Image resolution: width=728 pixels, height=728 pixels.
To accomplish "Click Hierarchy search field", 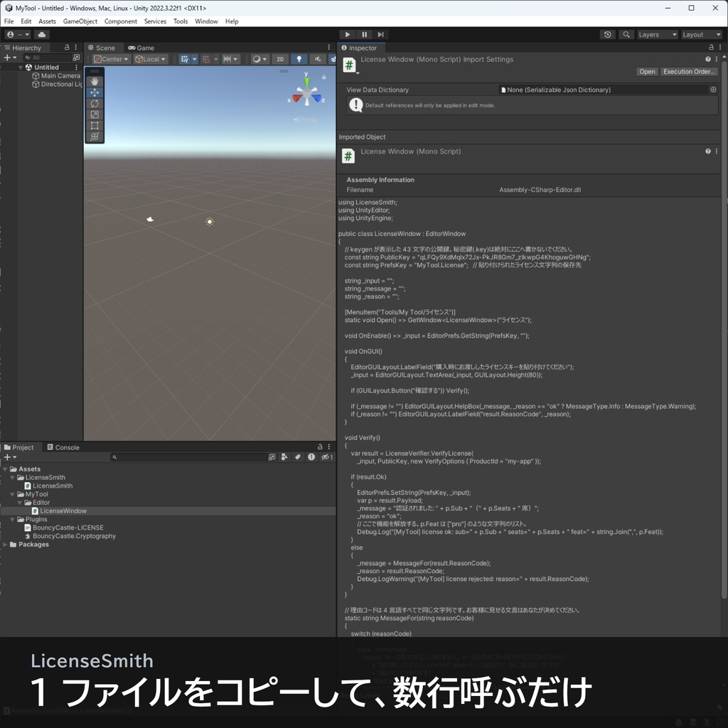I will pos(48,58).
